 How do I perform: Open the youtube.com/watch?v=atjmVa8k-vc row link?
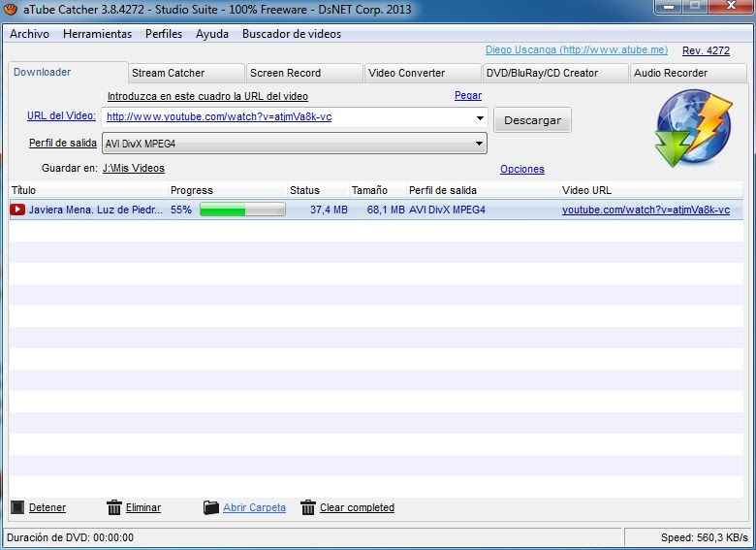click(x=646, y=210)
